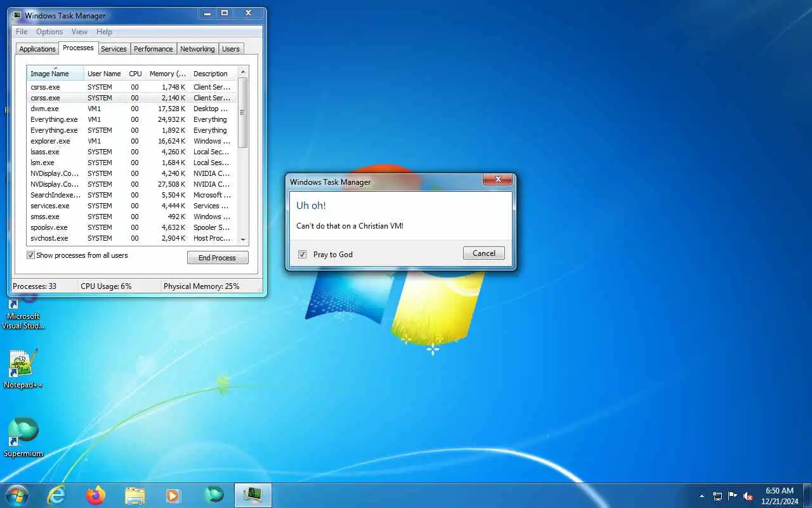Image resolution: width=812 pixels, height=508 pixels.
Task: Open Supermium browser from the taskbar
Action: click(x=214, y=495)
